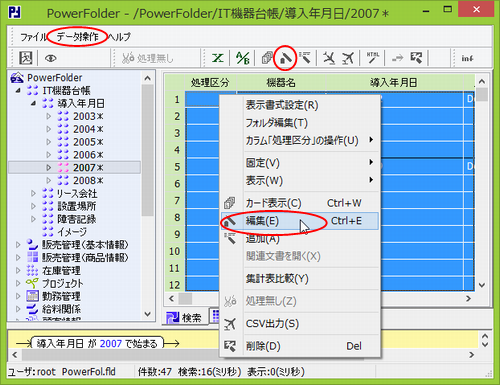The image size is (500, 385).
Task: Click the edit pencil toolbar icon
Action: coord(285,58)
